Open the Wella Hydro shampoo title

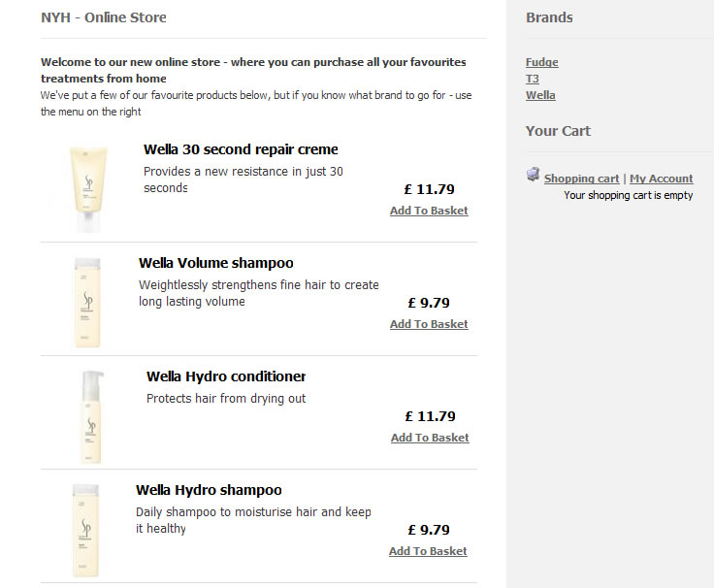[209, 490]
